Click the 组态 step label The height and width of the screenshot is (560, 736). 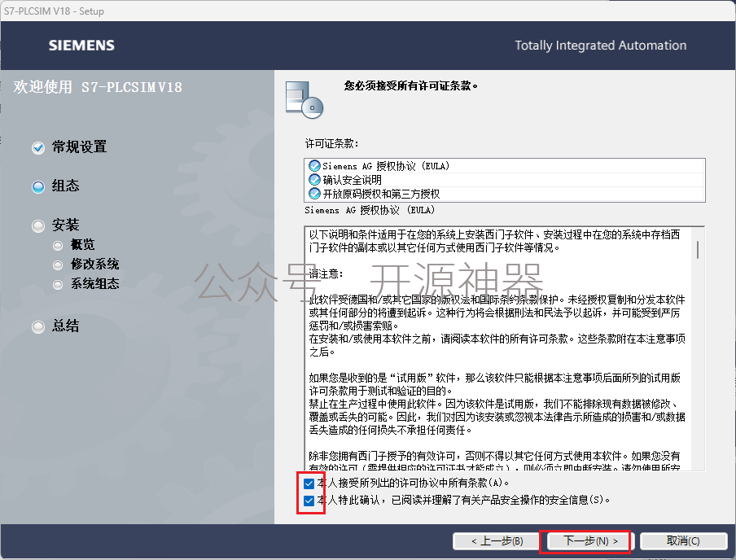point(65,186)
